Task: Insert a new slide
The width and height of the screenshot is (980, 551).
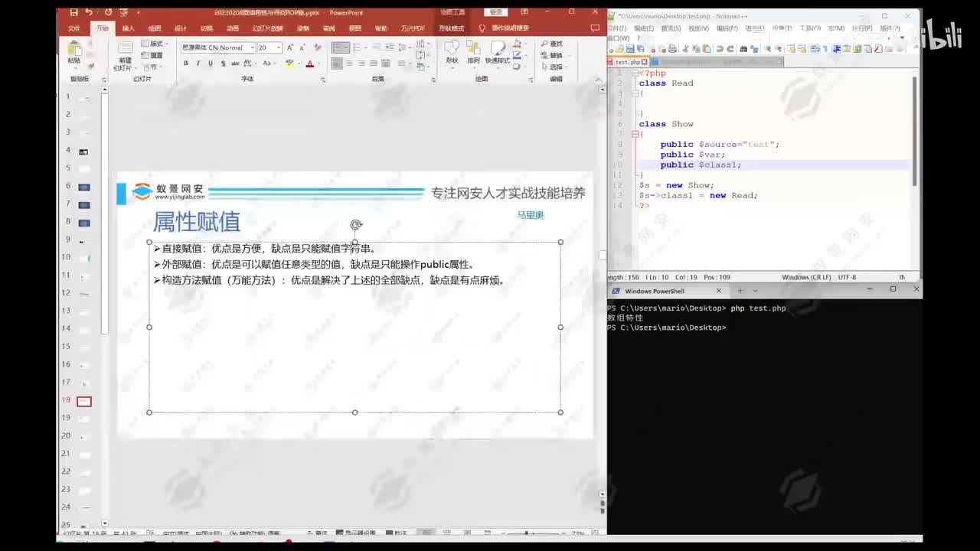Action: coord(124,56)
